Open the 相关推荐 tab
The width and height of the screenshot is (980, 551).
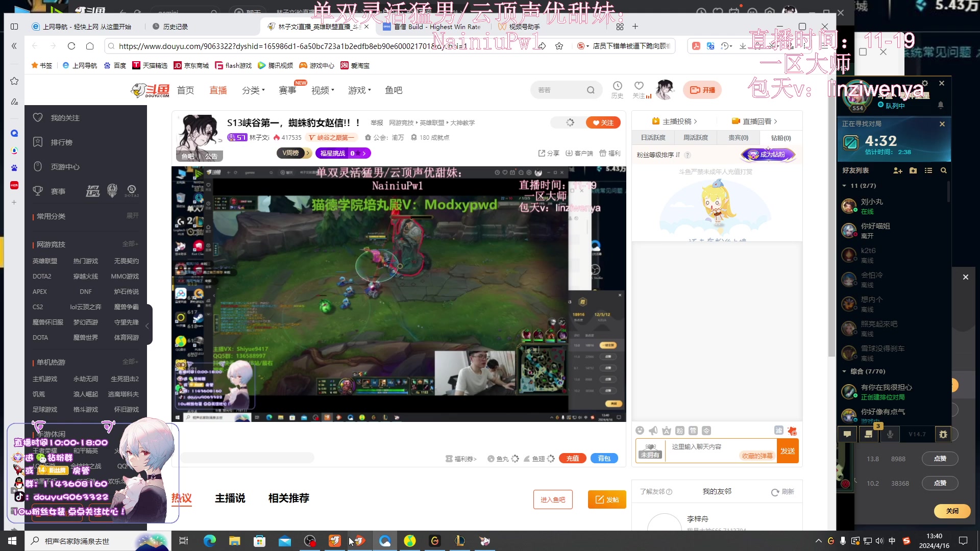click(x=289, y=498)
